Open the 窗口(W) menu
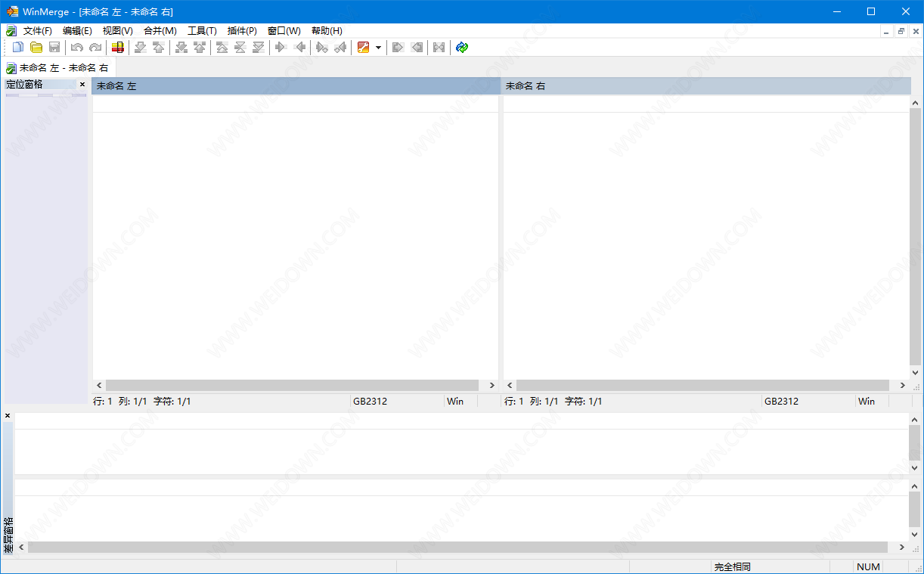 click(x=284, y=31)
